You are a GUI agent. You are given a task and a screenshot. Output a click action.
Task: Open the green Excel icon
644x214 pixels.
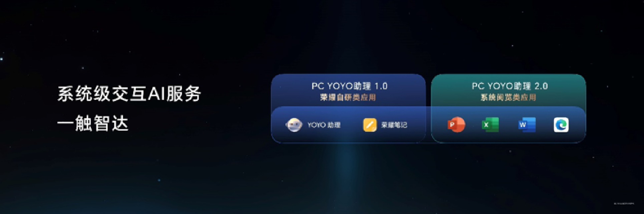[490, 125]
